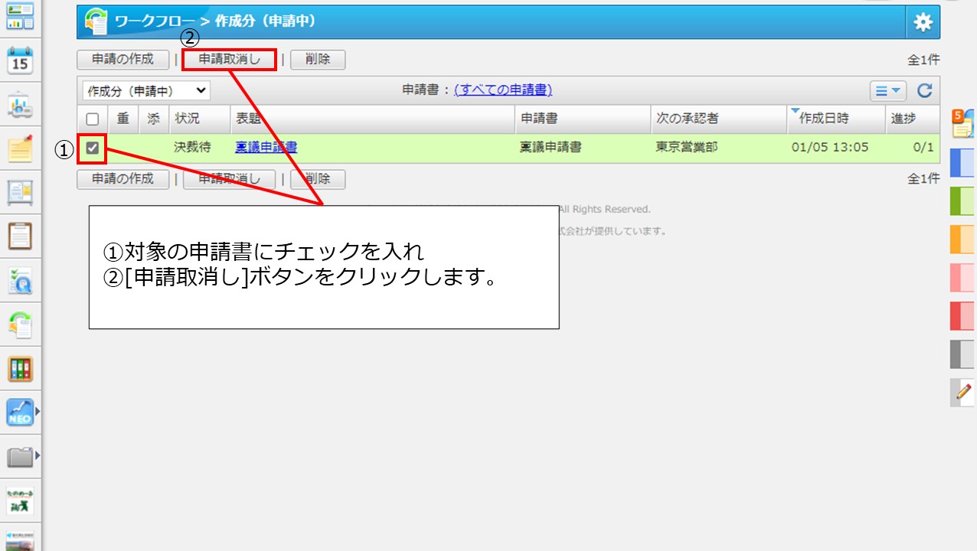The width and height of the screenshot is (980, 551).
Task: Click the top 申請取消し button
Action: (229, 59)
